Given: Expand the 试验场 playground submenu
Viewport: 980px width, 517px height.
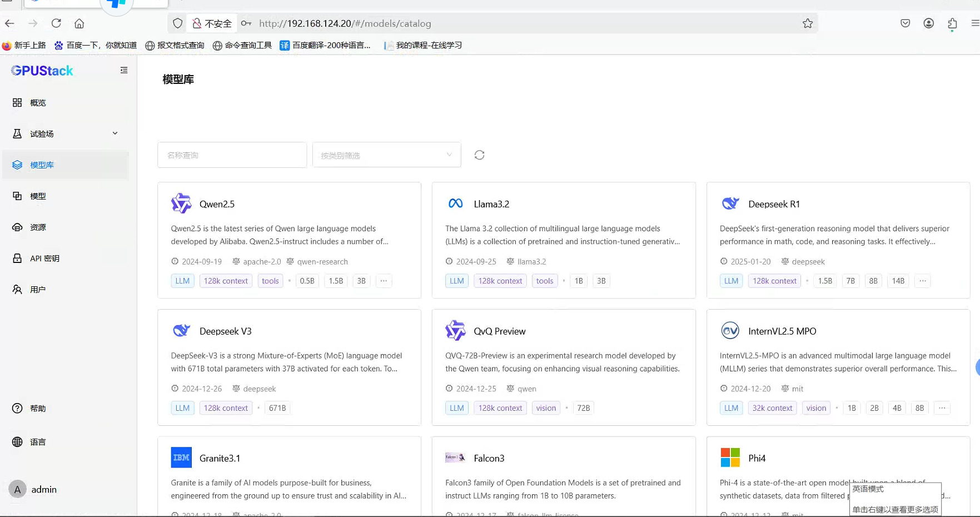Looking at the screenshot, I should [x=66, y=134].
